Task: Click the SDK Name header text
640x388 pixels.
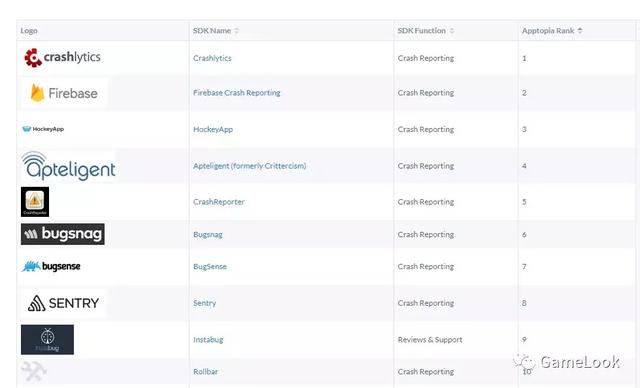Action: click(212, 31)
